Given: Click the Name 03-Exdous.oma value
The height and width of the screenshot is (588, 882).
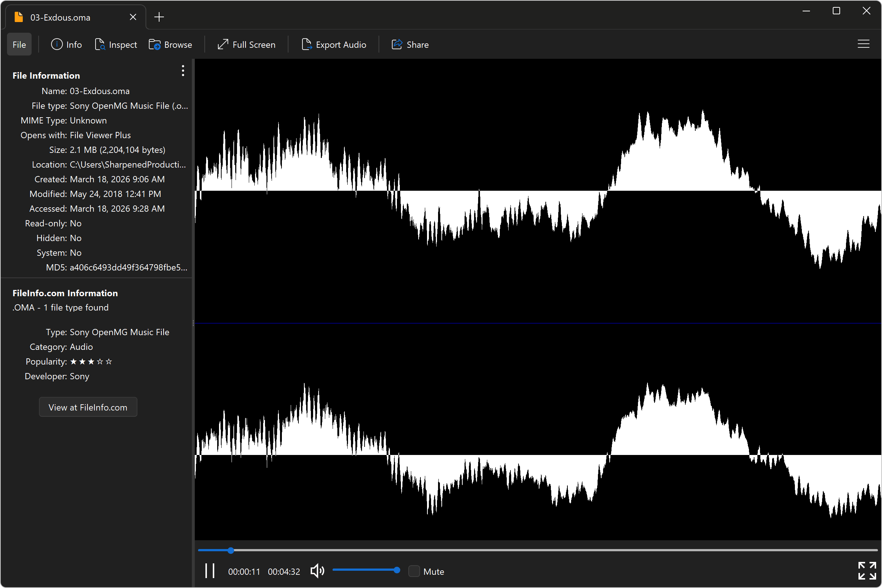Looking at the screenshot, I should [x=100, y=91].
